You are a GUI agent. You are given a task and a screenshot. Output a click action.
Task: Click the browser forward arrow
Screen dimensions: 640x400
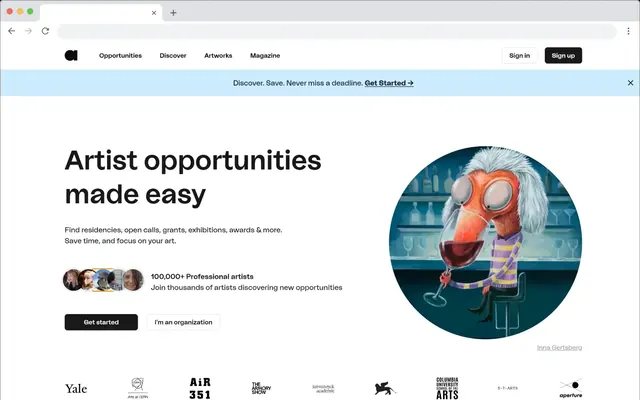28,31
